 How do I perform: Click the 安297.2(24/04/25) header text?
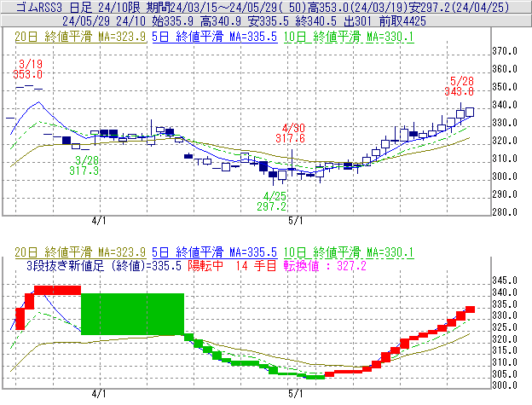pos(459,7)
